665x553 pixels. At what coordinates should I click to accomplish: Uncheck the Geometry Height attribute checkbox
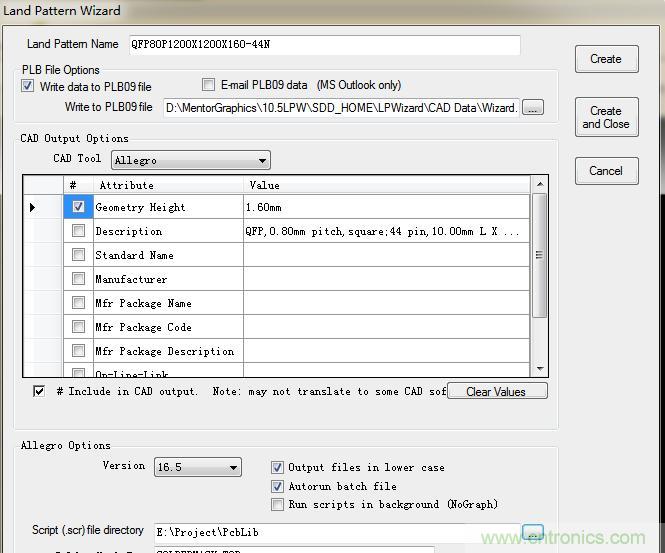coord(79,207)
